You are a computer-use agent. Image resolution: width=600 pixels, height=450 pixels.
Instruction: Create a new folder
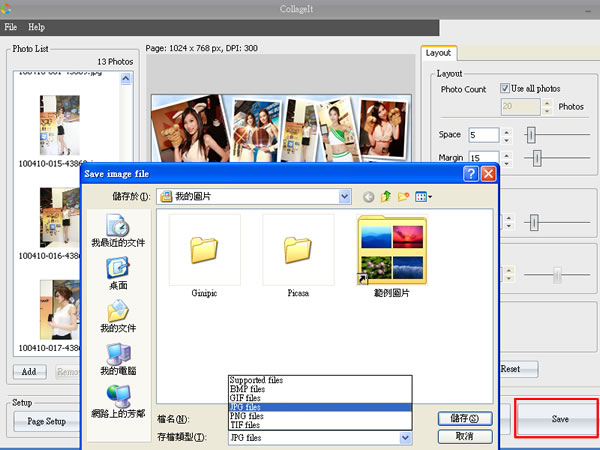coord(403,196)
